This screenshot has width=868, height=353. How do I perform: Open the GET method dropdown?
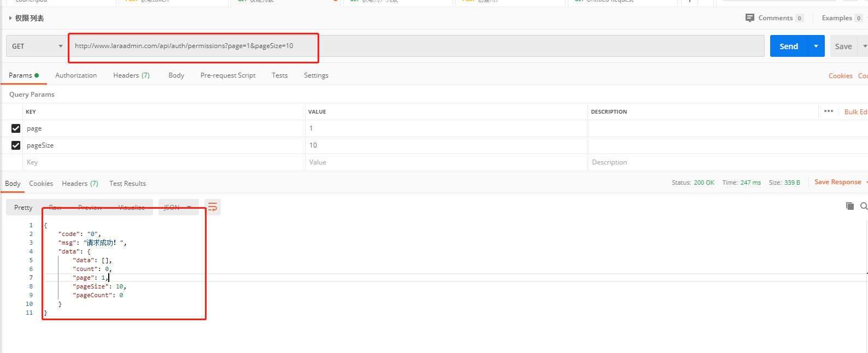pos(37,46)
